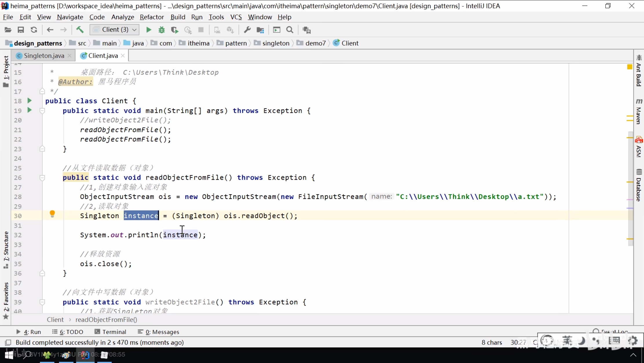This screenshot has width=644, height=363.
Task: Run coverage with the shield icon
Action: (175, 30)
